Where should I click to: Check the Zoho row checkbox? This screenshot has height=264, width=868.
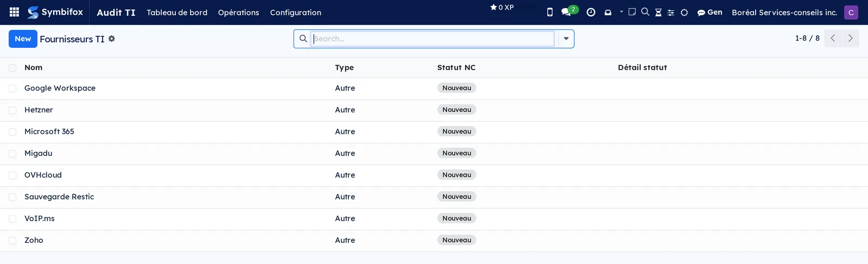click(x=12, y=240)
